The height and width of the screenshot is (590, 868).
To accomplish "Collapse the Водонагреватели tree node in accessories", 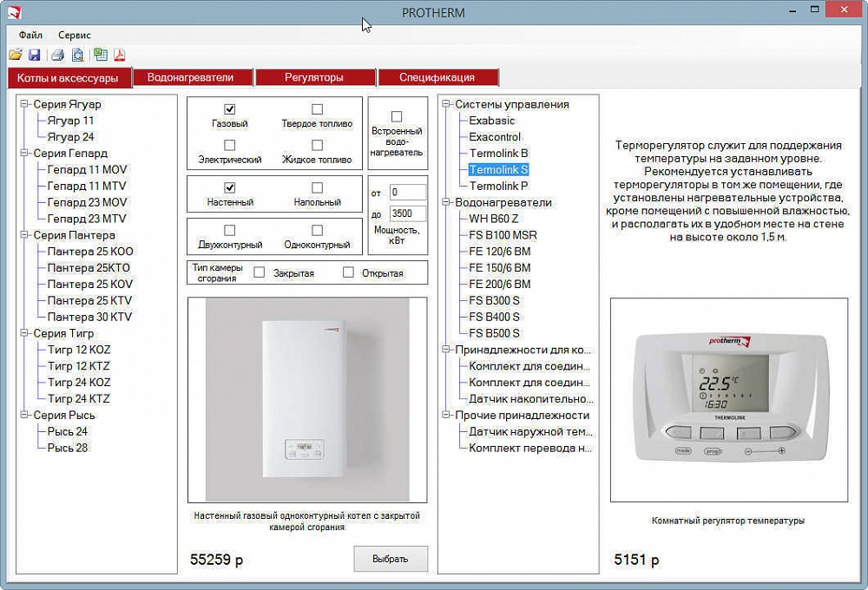I will point(448,203).
